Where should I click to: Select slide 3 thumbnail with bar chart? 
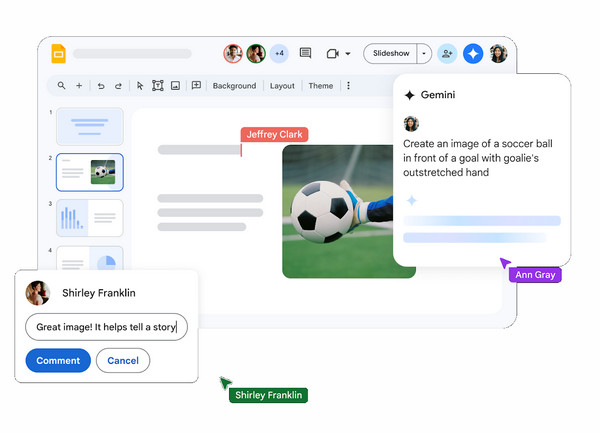point(90,218)
